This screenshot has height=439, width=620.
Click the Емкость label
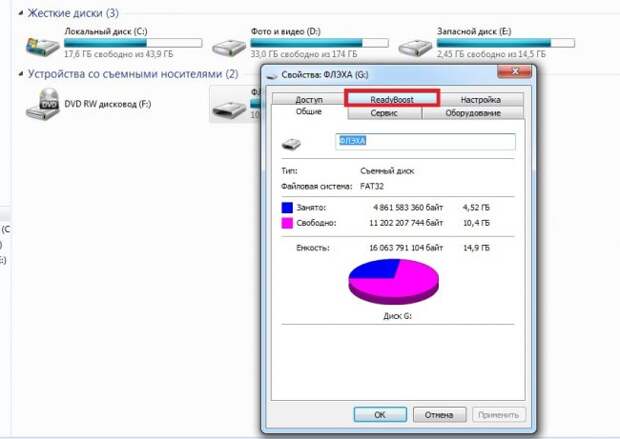coord(313,248)
